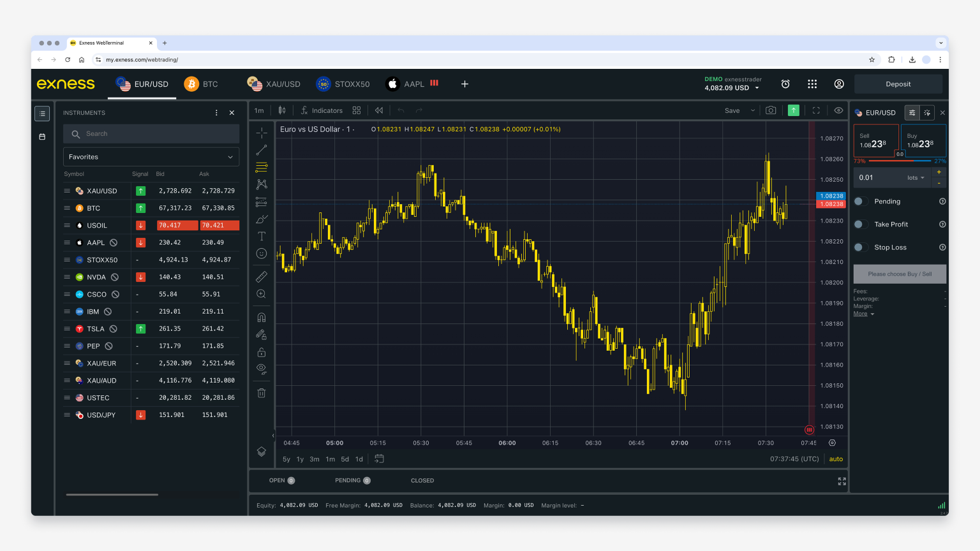Open the user profile icon

click(839, 84)
